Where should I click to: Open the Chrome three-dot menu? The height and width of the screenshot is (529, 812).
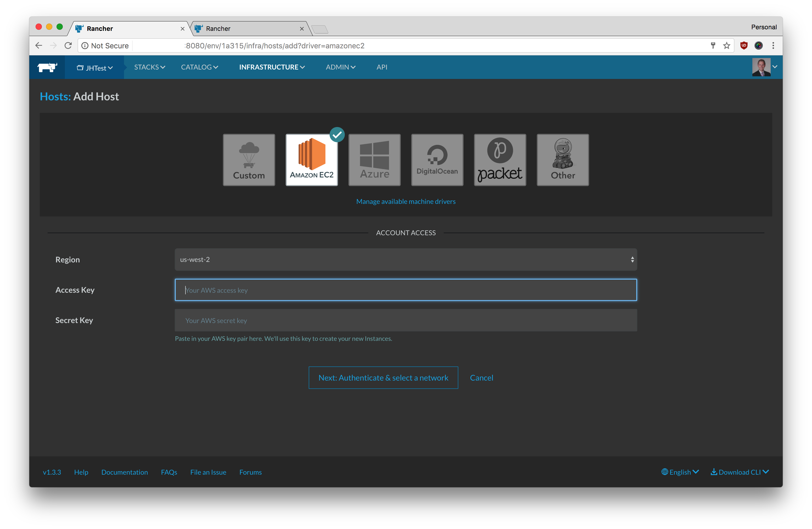click(x=773, y=45)
